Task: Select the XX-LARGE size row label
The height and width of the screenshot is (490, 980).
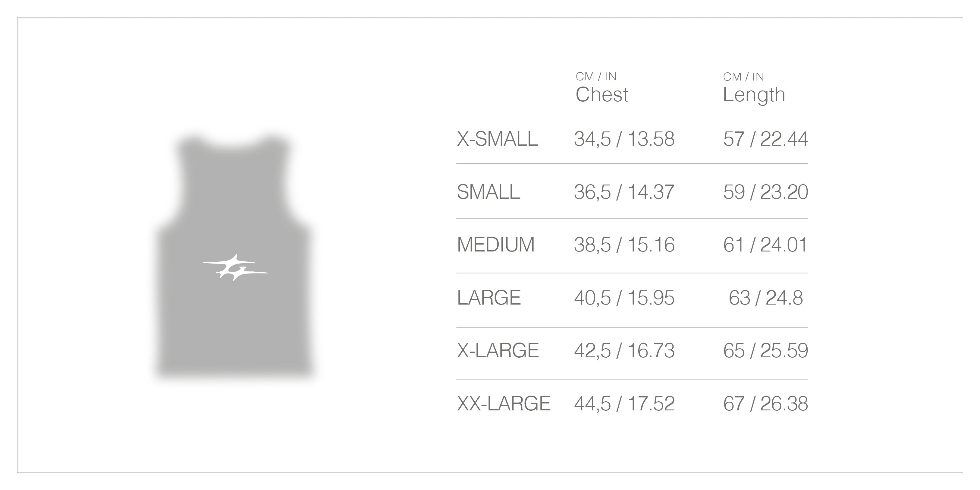Action: [503, 403]
